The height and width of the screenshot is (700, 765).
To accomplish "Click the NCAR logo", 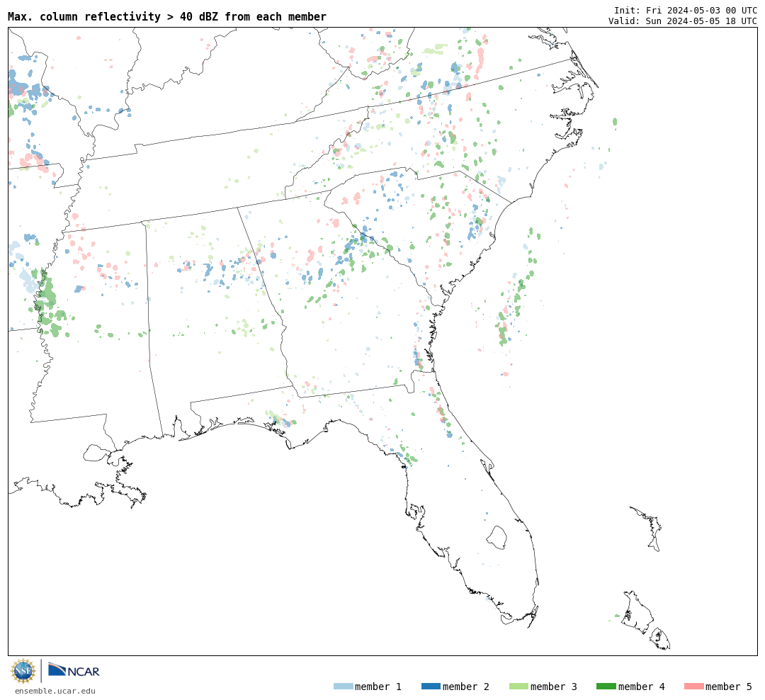I will 74,670.
